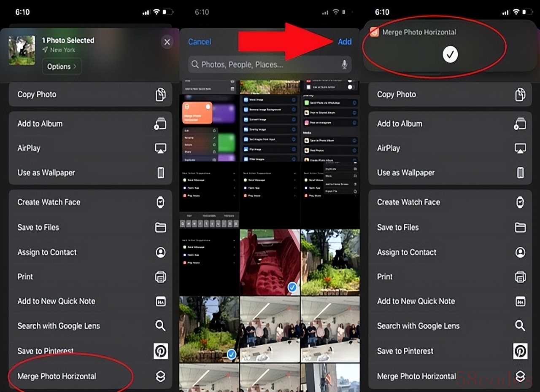The width and height of the screenshot is (540, 392).
Task: Tap the Save to Files folder icon in right sheet
Action: pos(520,228)
